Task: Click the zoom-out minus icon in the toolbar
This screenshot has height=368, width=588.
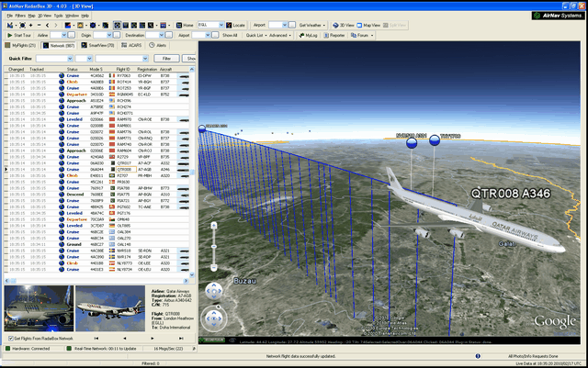Action: click(x=39, y=25)
